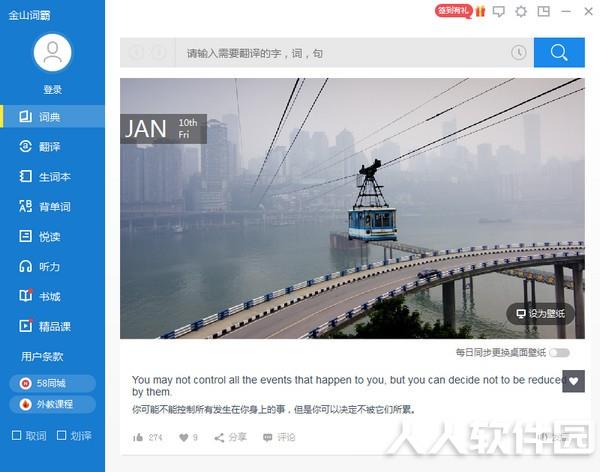Open the 用户条款 link
This screenshot has height=472, width=600.
point(42,356)
